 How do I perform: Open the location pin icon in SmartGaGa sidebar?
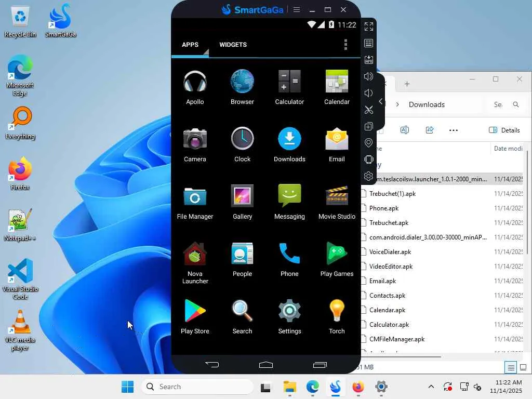(x=368, y=143)
